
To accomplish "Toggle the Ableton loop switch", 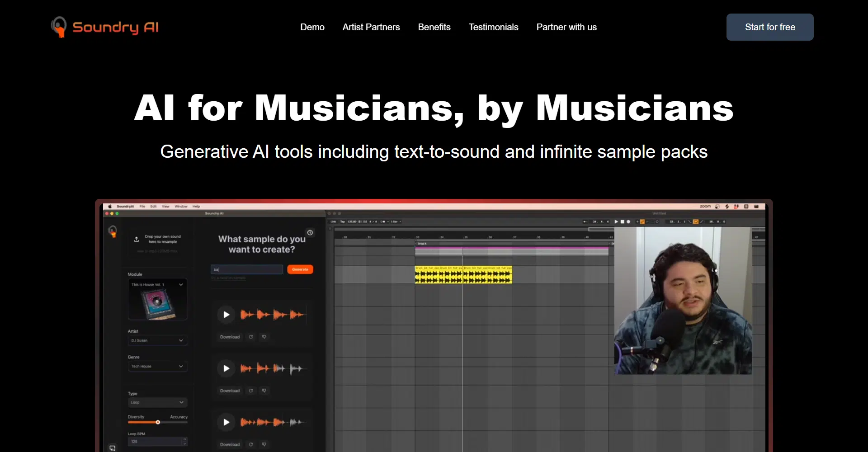I will (695, 221).
